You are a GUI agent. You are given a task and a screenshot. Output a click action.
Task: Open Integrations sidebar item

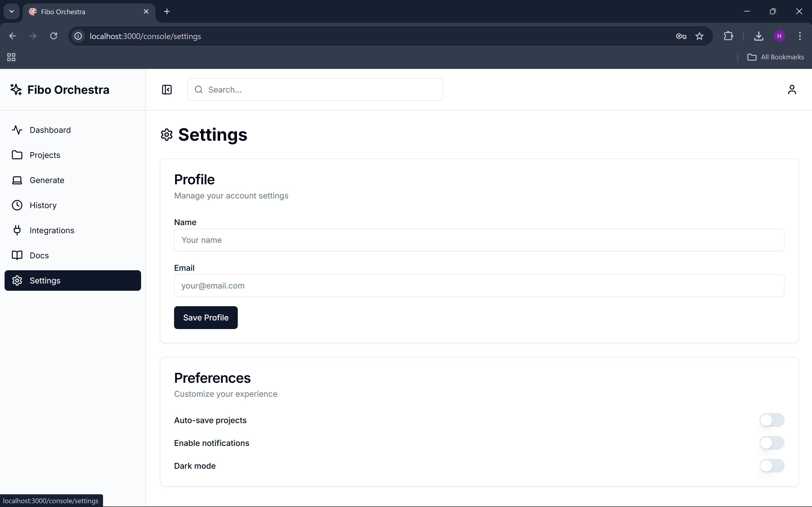click(52, 230)
